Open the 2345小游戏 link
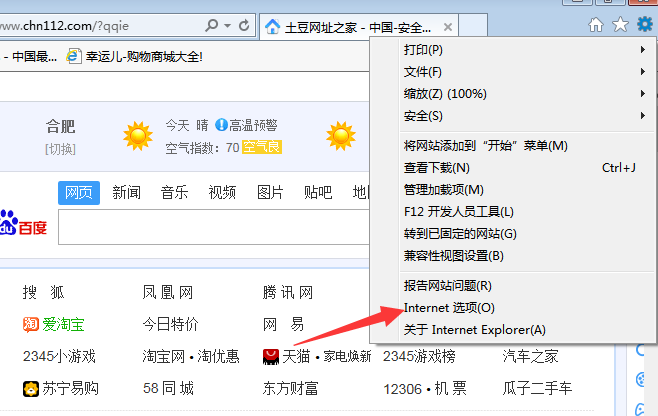Image resolution: width=658 pixels, height=416 pixels. 59,356
